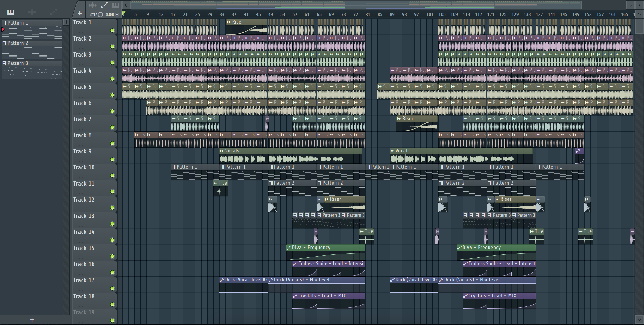Select the earlier Riser clip on Track 12

point(345,205)
